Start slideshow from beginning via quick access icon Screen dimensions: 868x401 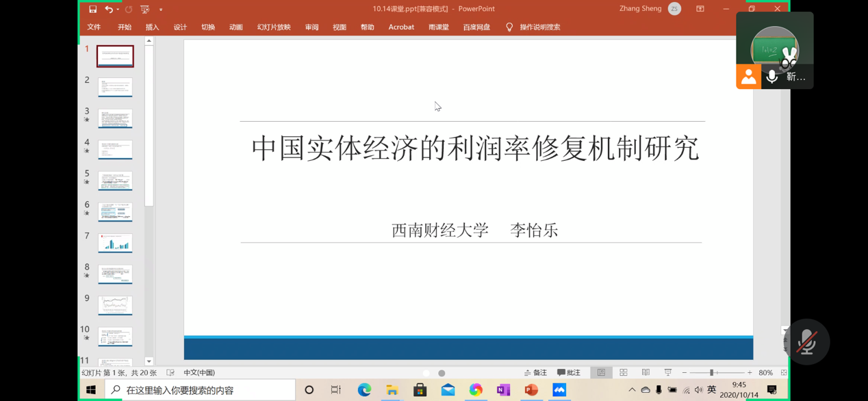click(144, 9)
